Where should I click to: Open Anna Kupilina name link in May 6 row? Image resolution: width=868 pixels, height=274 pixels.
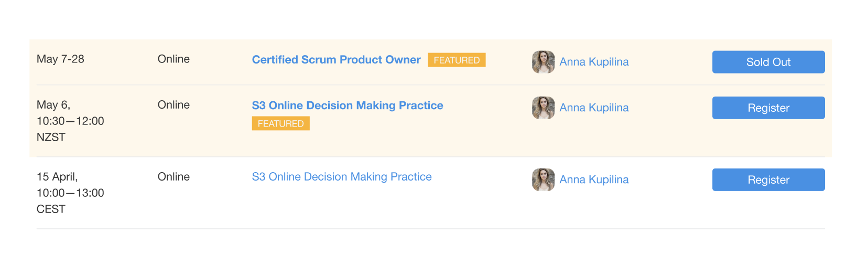coord(594,108)
